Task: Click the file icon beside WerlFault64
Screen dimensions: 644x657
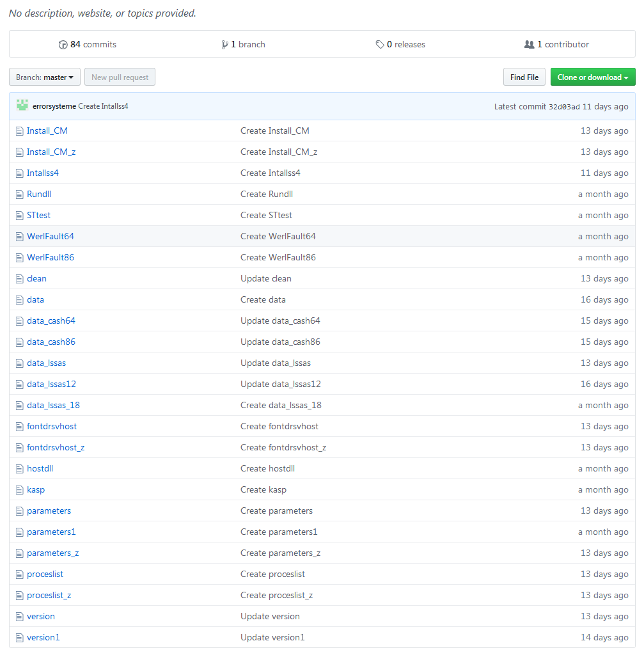Action: [19, 236]
